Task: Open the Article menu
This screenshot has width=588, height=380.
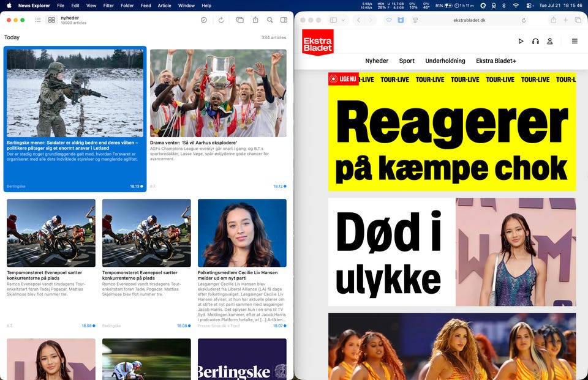Action: click(x=164, y=6)
